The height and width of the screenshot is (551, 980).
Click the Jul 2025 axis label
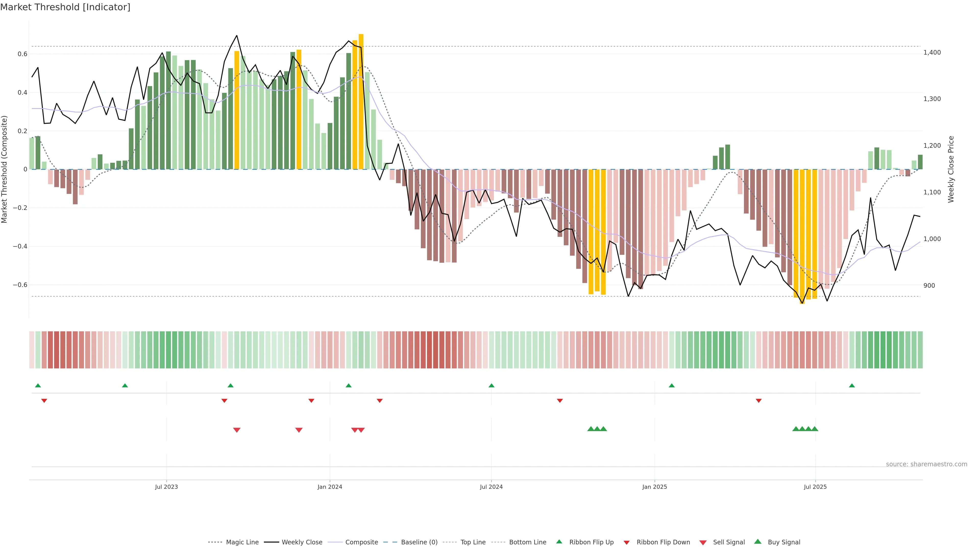(x=815, y=487)
